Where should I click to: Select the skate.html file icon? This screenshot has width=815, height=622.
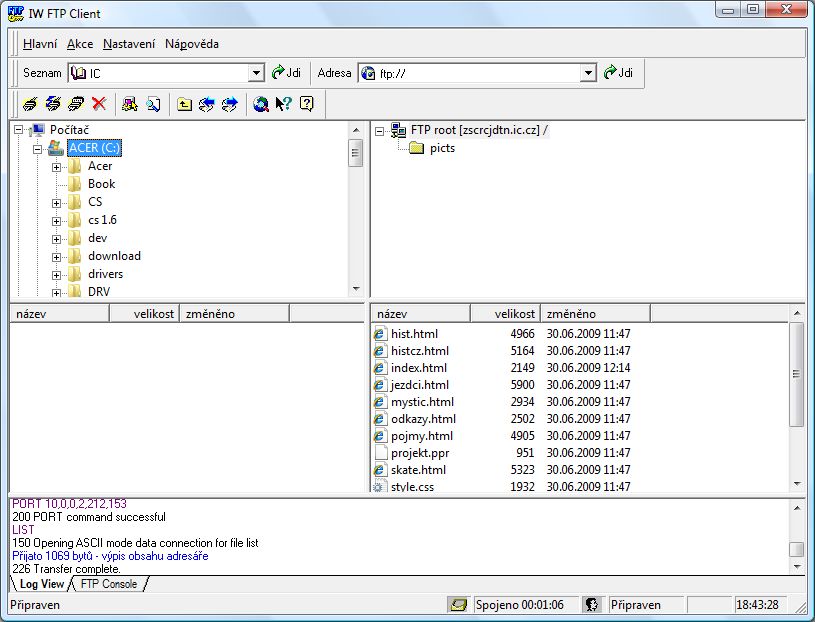(x=380, y=470)
